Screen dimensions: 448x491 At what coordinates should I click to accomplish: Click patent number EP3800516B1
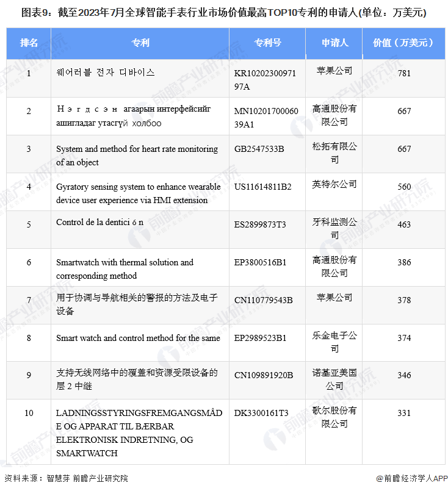(x=260, y=262)
